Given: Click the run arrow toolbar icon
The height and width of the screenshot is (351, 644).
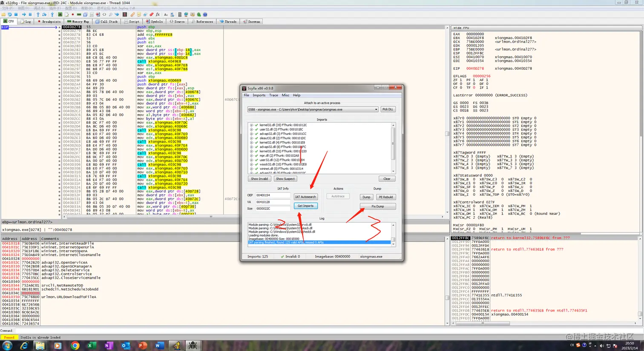Looking at the screenshot, I should click(x=24, y=14).
